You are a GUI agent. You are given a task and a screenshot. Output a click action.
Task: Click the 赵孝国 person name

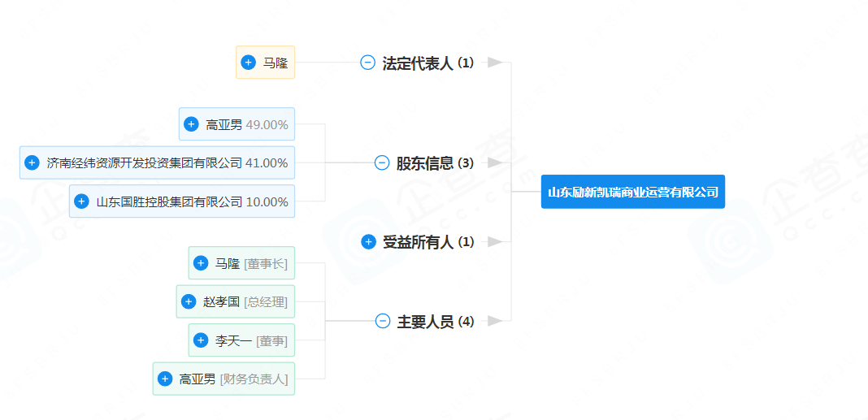[221, 301]
